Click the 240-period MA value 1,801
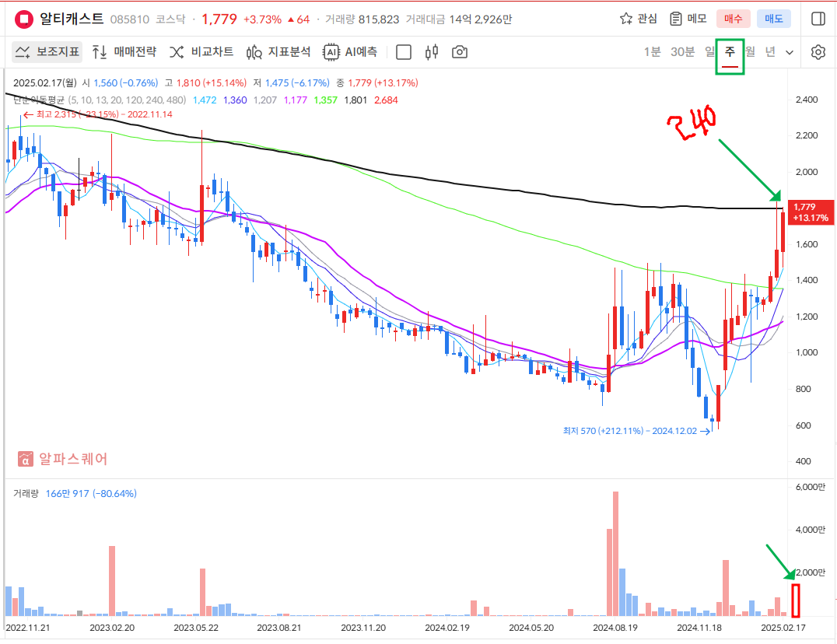The height and width of the screenshot is (644, 837). click(355, 100)
